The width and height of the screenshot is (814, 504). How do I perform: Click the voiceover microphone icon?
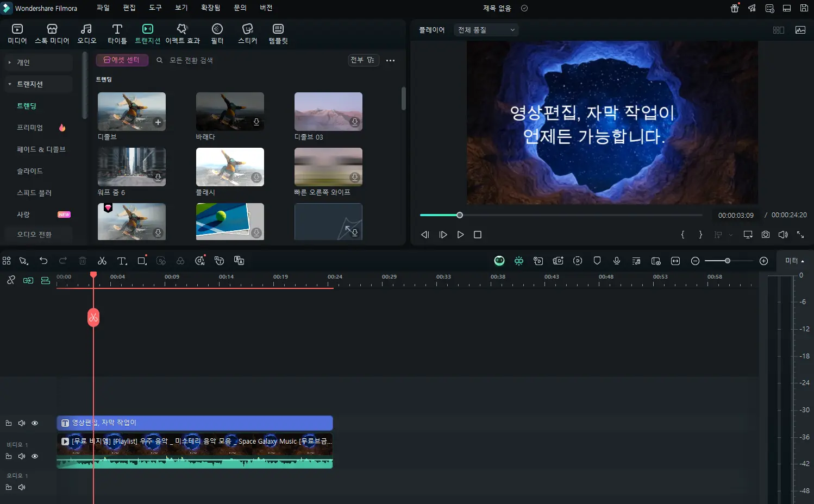click(617, 261)
